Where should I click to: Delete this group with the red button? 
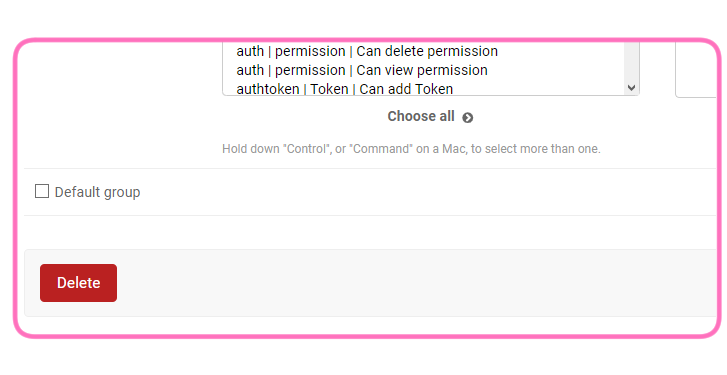[x=78, y=283]
